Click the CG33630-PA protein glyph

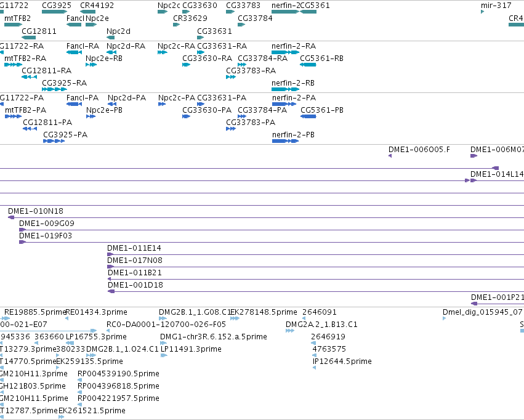[x=186, y=116]
